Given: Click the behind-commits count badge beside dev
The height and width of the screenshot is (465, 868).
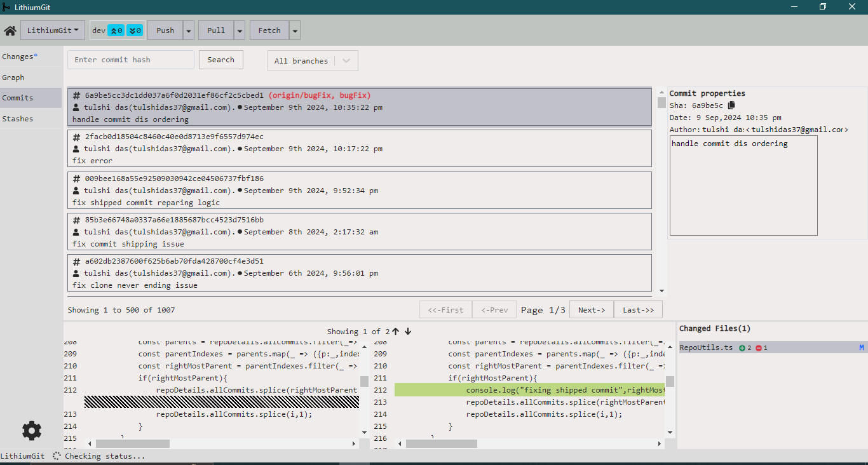Looking at the screenshot, I should click(x=135, y=30).
